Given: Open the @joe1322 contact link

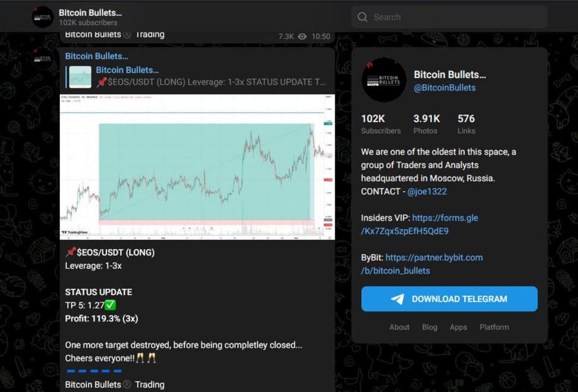Looking at the screenshot, I should click(x=427, y=191).
